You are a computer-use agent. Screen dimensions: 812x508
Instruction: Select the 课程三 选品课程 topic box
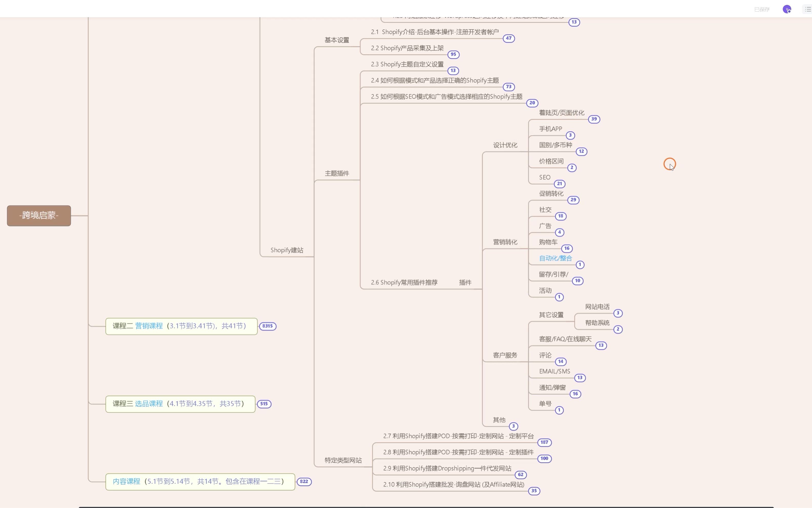point(180,404)
